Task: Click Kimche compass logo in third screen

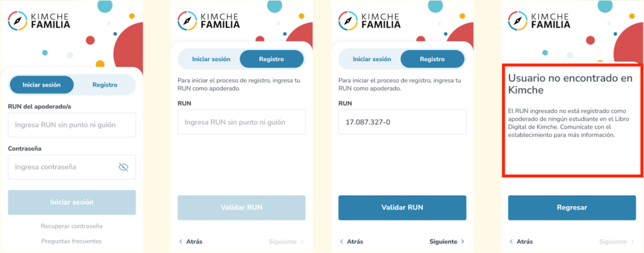Action: [x=347, y=20]
